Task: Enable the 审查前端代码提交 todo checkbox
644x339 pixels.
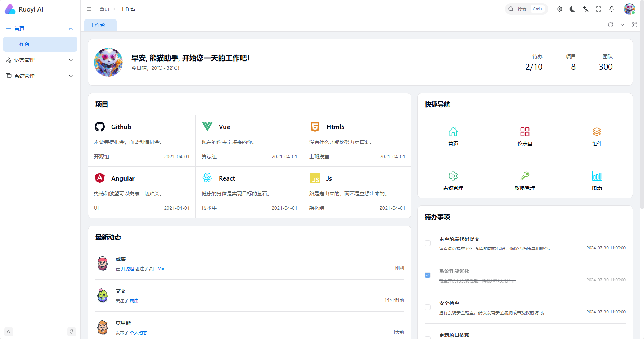Action: point(428,243)
